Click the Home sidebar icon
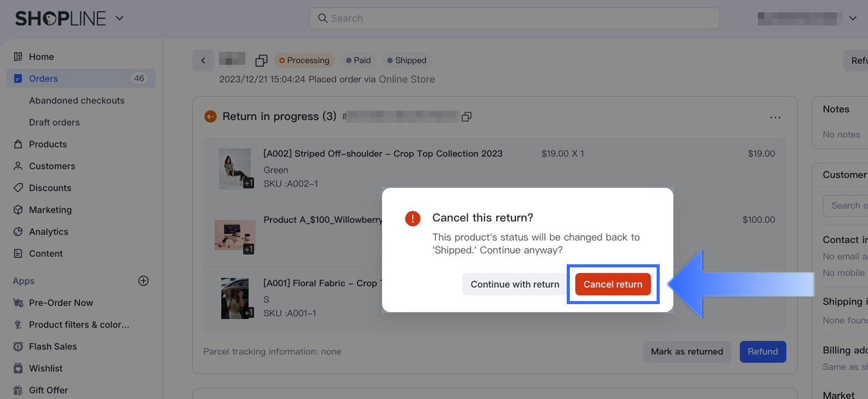This screenshot has width=868, height=399. pyautogui.click(x=18, y=57)
